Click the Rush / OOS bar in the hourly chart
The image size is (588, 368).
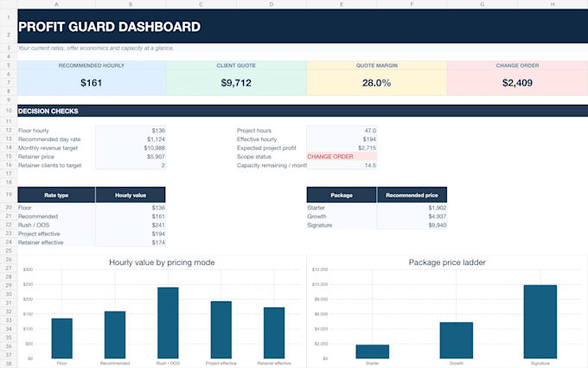click(x=168, y=323)
